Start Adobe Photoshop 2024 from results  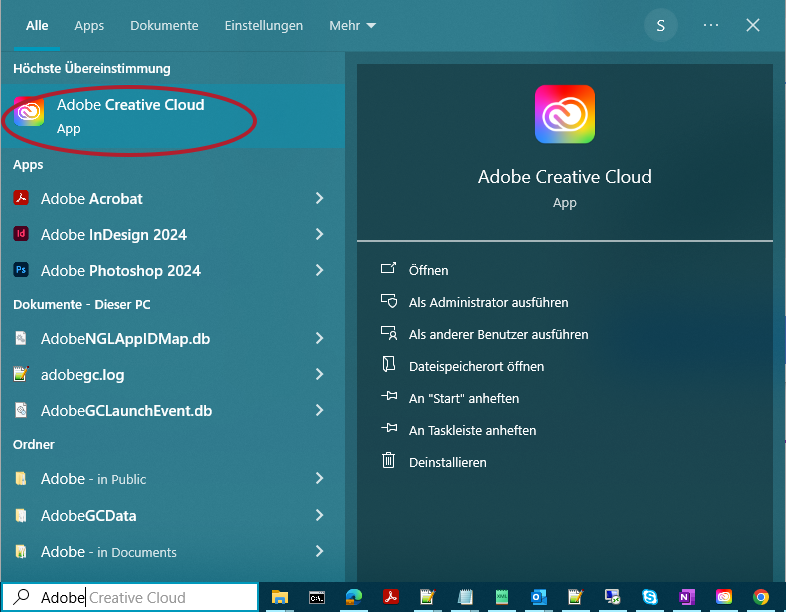120,271
